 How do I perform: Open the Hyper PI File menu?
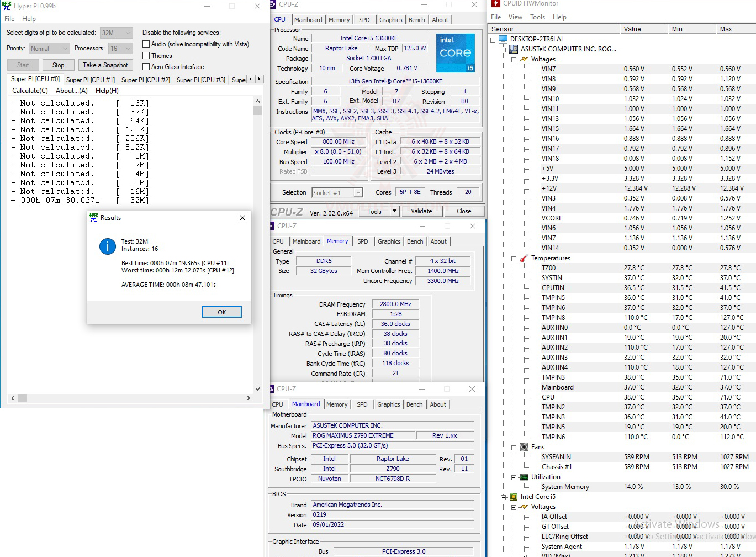(x=9, y=19)
